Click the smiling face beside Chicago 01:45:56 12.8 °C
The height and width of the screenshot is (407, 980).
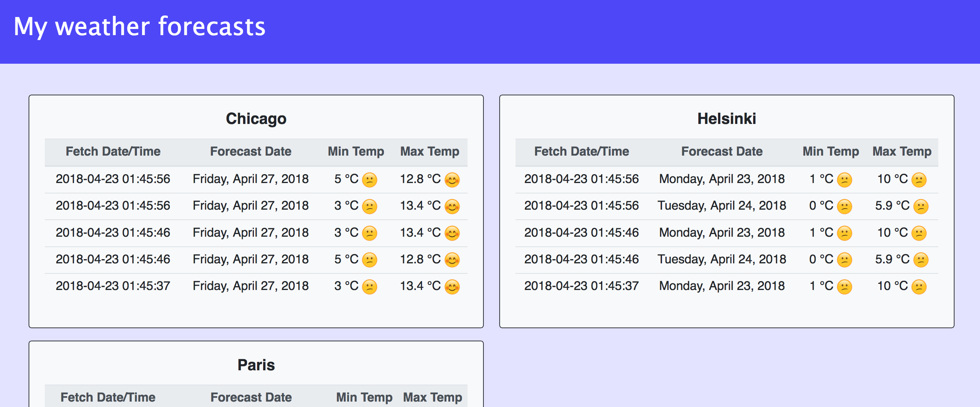coord(452,180)
